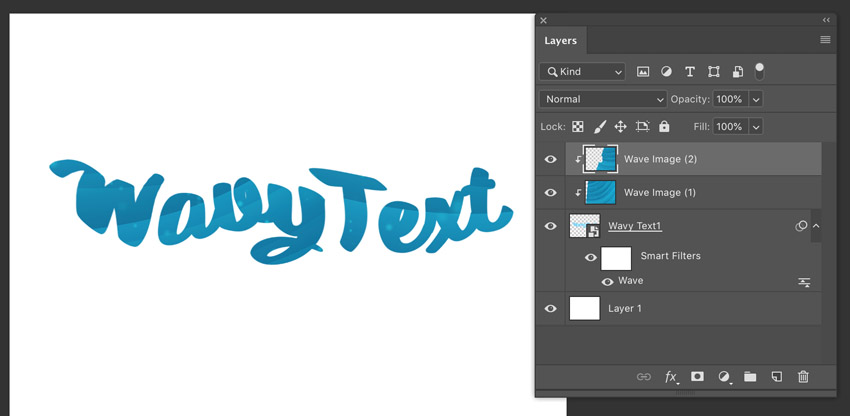
Task: Hide the Wavy Text1 layer
Action: [550, 226]
